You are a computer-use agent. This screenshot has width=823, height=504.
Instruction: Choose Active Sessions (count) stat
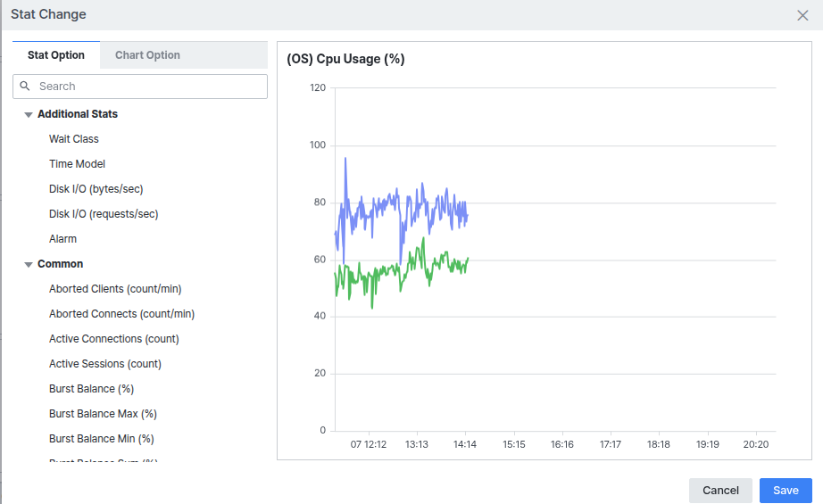(x=105, y=364)
